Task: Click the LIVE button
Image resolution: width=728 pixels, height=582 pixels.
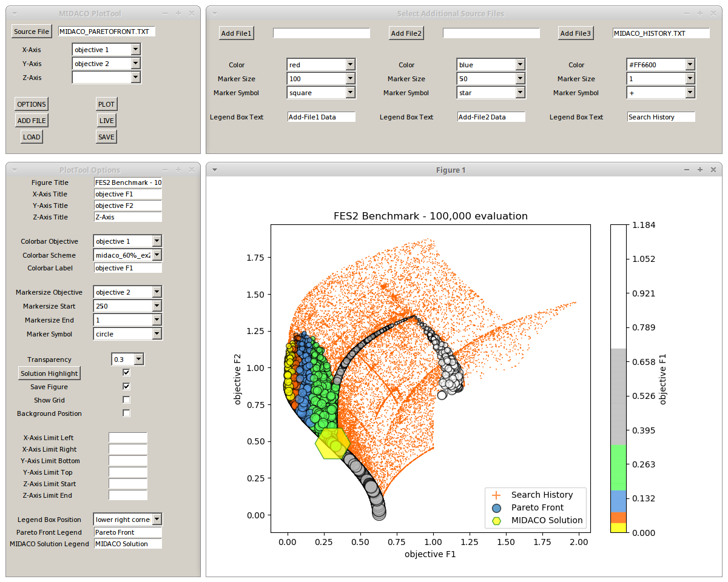Action: point(106,121)
